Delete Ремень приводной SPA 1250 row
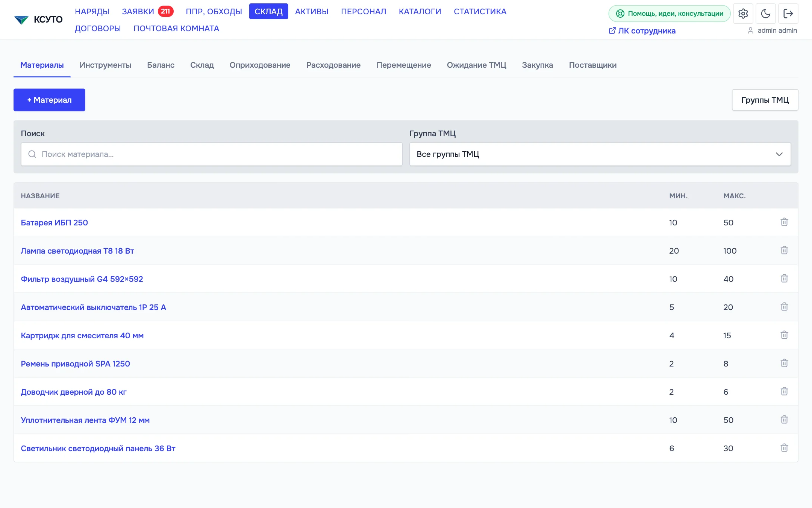 [784, 363]
